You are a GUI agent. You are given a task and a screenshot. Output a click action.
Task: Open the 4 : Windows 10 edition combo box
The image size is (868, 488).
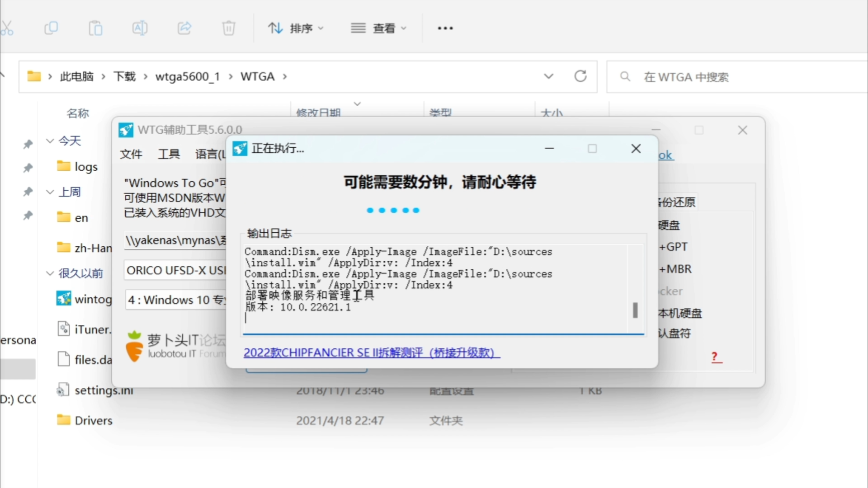[x=175, y=300]
